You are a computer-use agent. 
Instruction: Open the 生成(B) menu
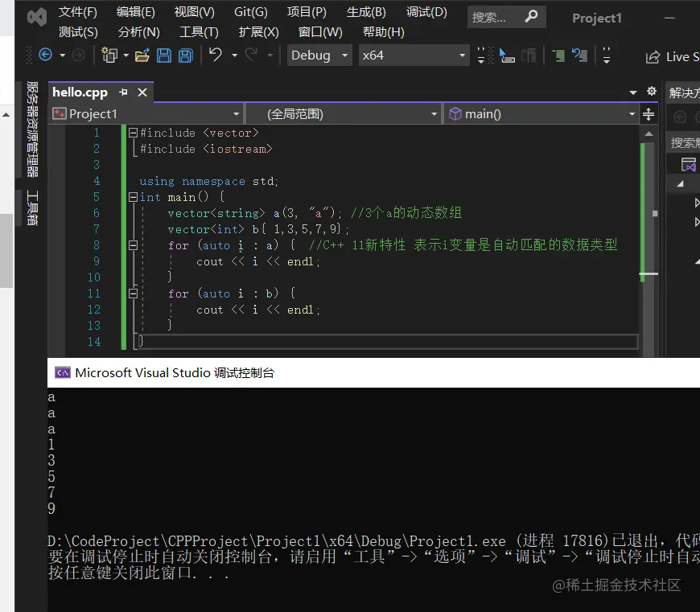(x=366, y=11)
